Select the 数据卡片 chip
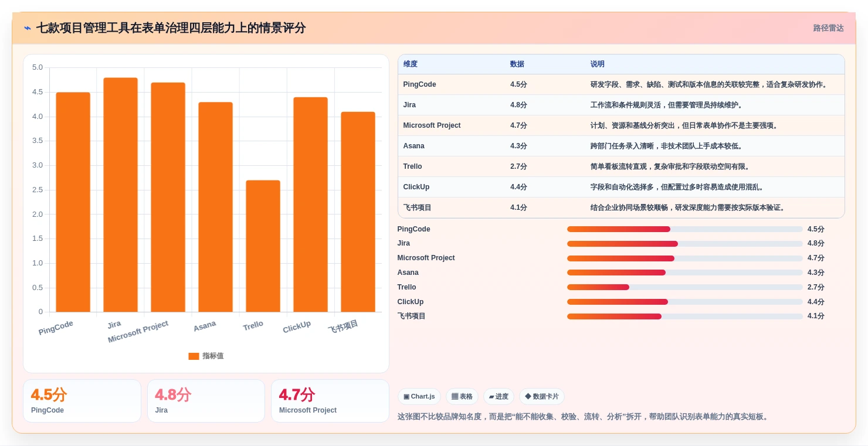 pyautogui.click(x=542, y=397)
